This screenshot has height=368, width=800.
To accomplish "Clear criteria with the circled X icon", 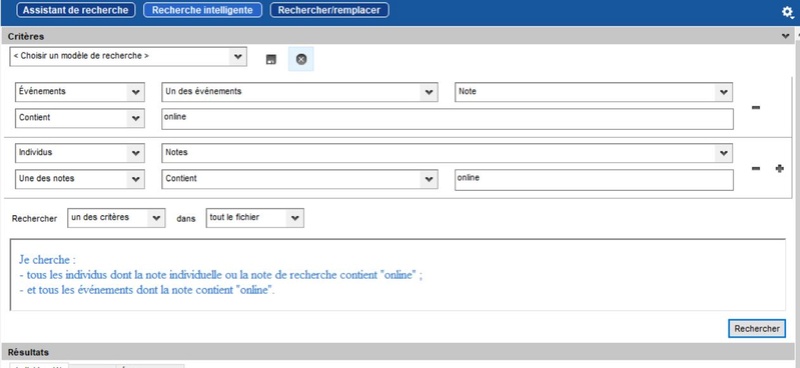I will pos(301,59).
